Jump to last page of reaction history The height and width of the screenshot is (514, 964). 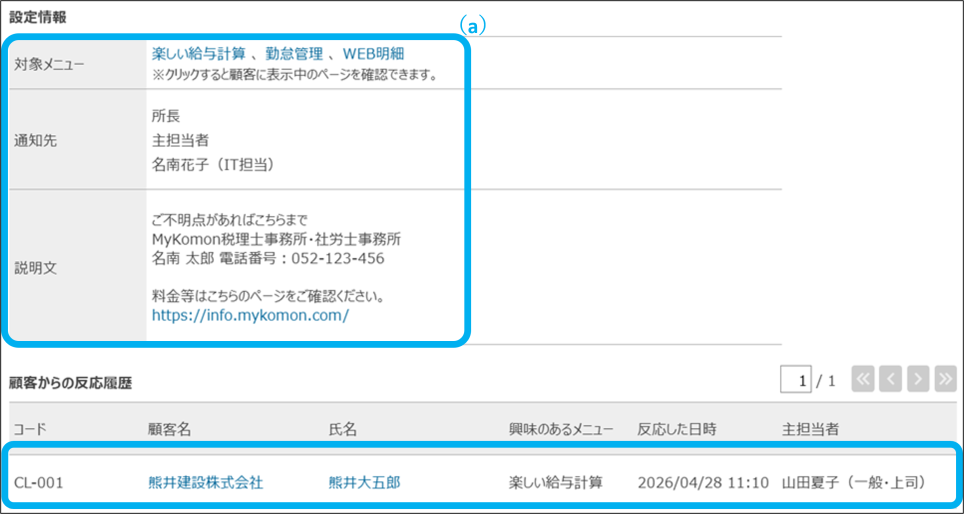click(x=946, y=381)
